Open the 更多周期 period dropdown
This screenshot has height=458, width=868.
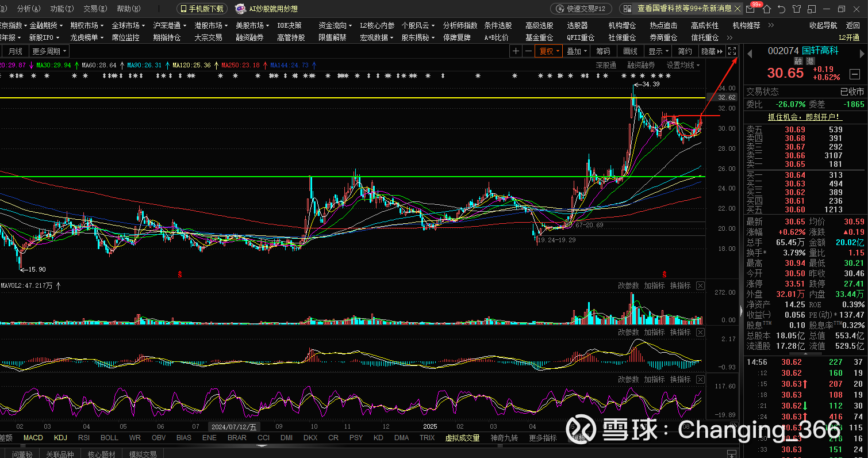click(x=49, y=51)
